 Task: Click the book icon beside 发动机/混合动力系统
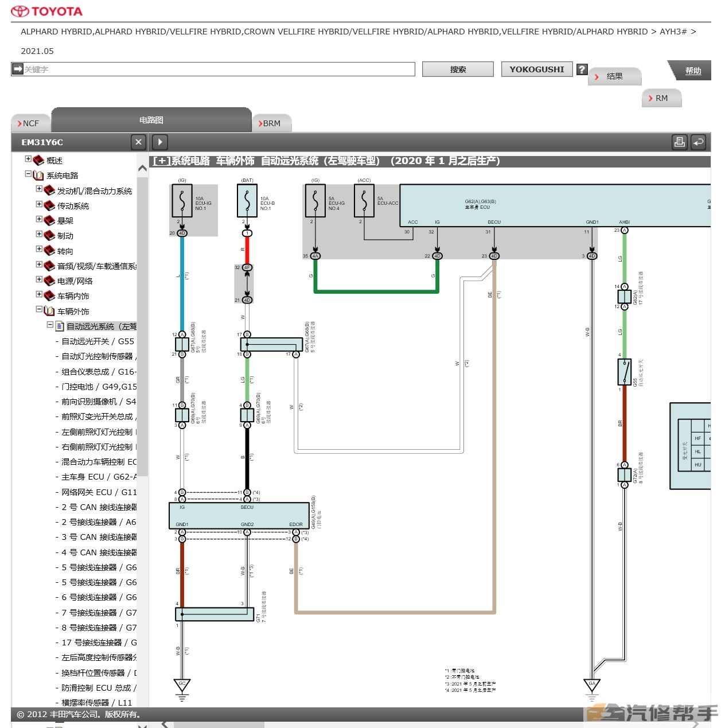pyautogui.click(x=49, y=190)
